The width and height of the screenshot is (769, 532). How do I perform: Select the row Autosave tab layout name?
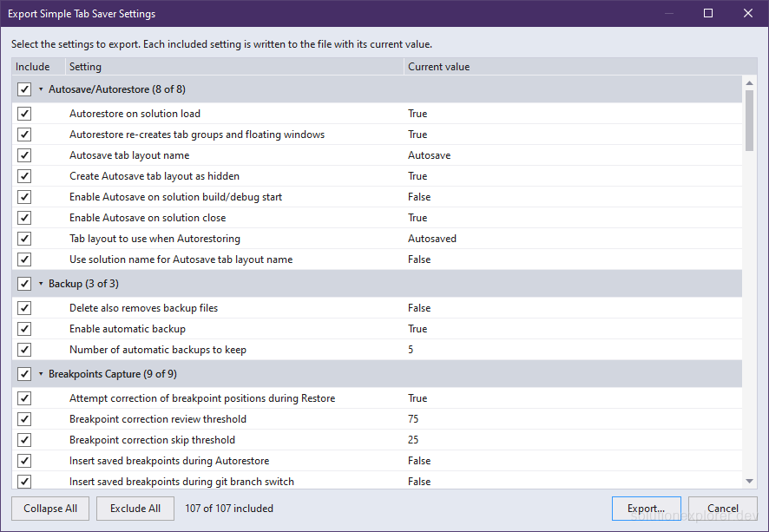pyautogui.click(x=377, y=155)
